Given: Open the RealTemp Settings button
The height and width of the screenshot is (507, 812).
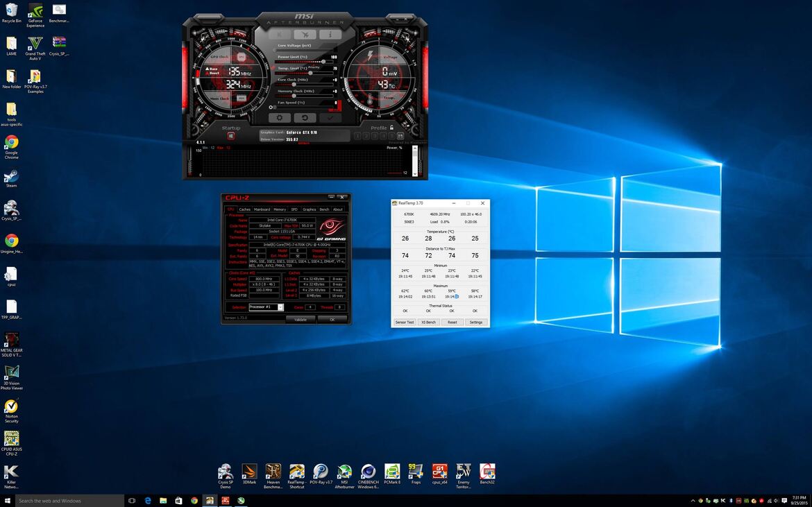Looking at the screenshot, I should pyautogui.click(x=476, y=322).
